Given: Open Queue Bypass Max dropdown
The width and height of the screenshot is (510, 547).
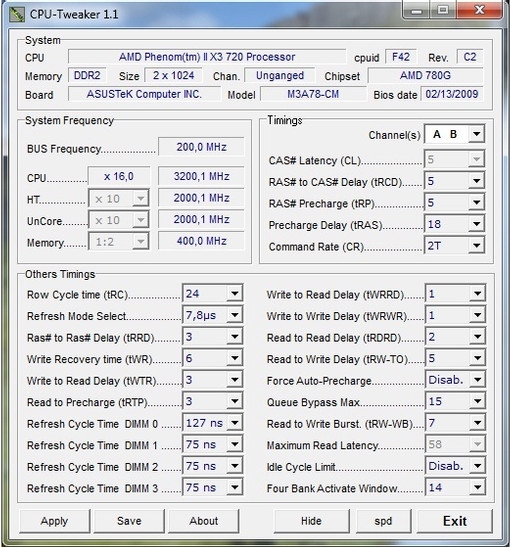Looking at the screenshot, I should pyautogui.click(x=455, y=402).
